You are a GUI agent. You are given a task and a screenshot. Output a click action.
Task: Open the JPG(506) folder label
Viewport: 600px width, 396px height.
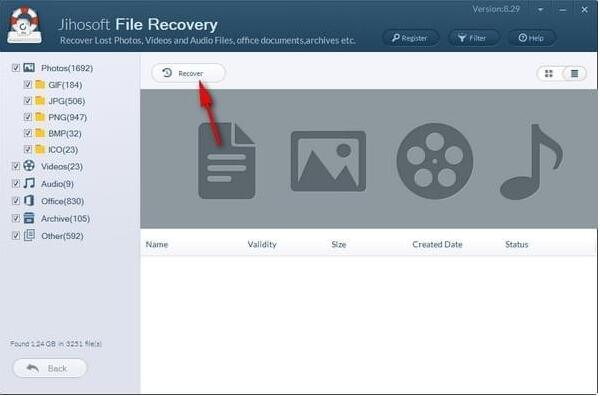(67, 101)
